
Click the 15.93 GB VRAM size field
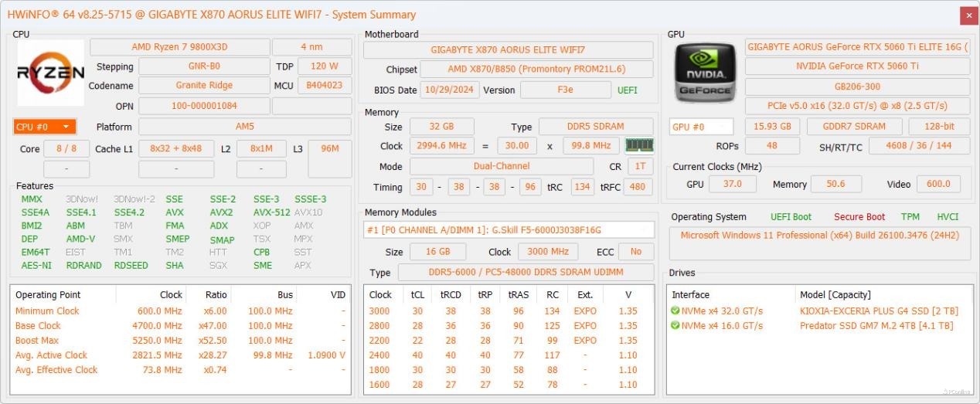point(772,127)
